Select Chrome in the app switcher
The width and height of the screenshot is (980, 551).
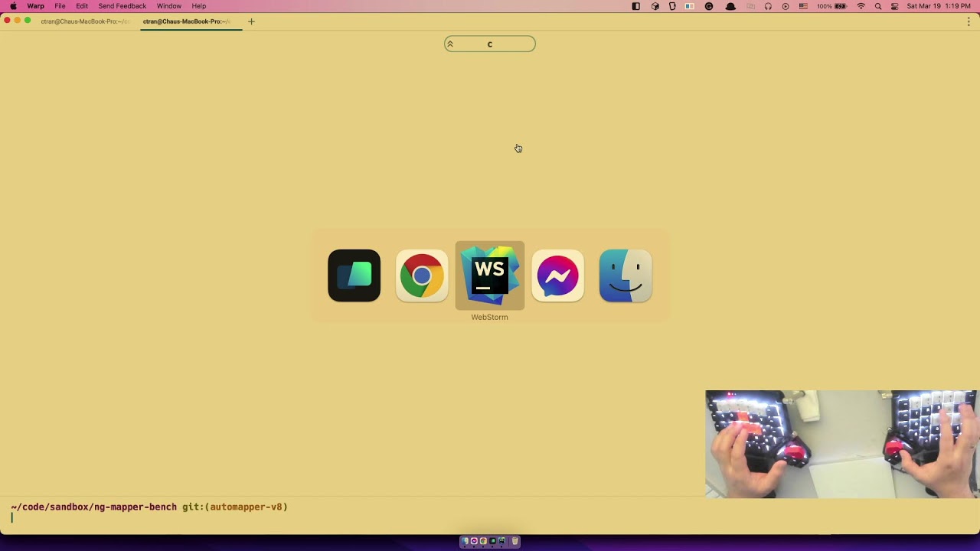(422, 275)
